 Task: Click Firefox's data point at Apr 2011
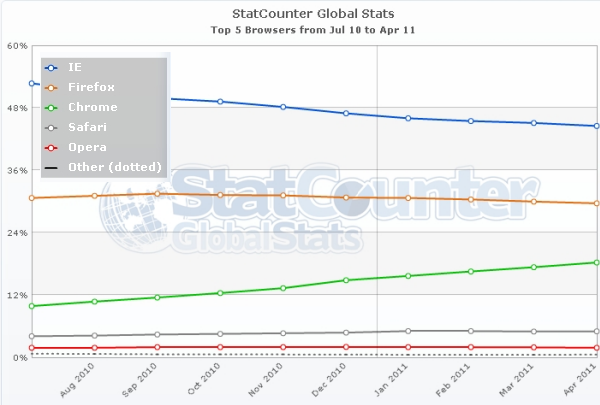coord(597,203)
